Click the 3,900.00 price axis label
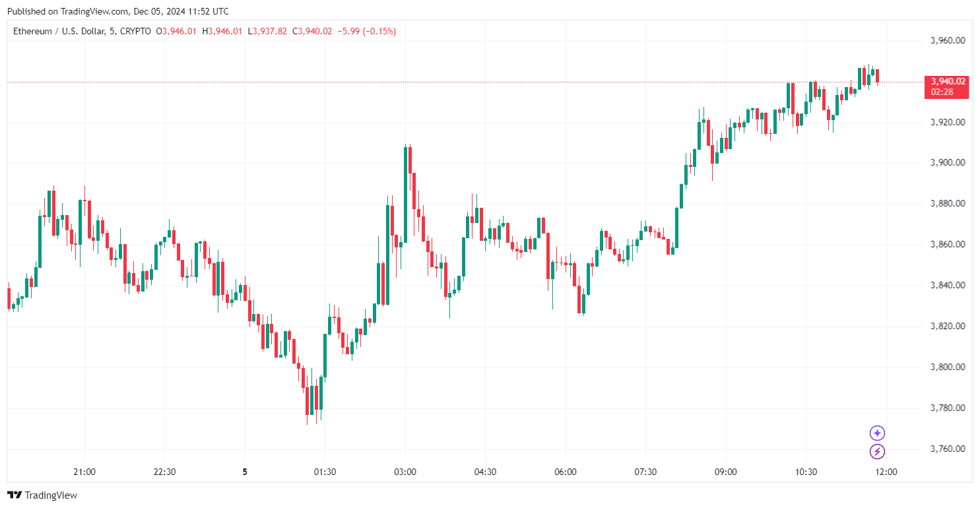 pyautogui.click(x=948, y=163)
